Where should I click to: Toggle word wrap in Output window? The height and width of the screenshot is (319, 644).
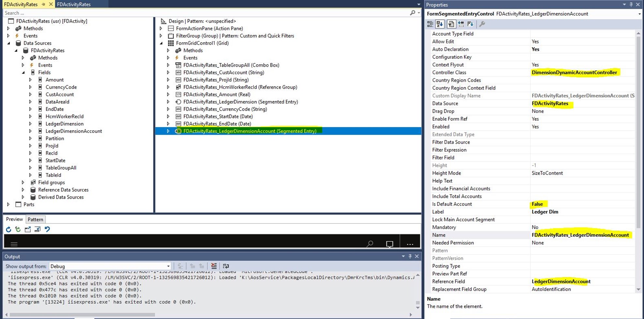coord(226,266)
